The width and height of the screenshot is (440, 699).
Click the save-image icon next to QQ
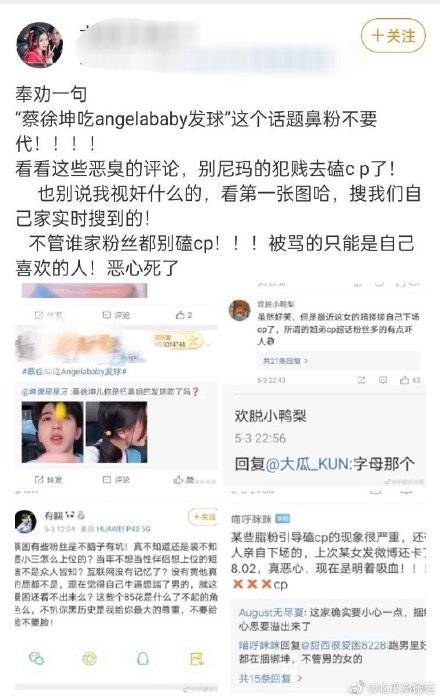[196, 658]
